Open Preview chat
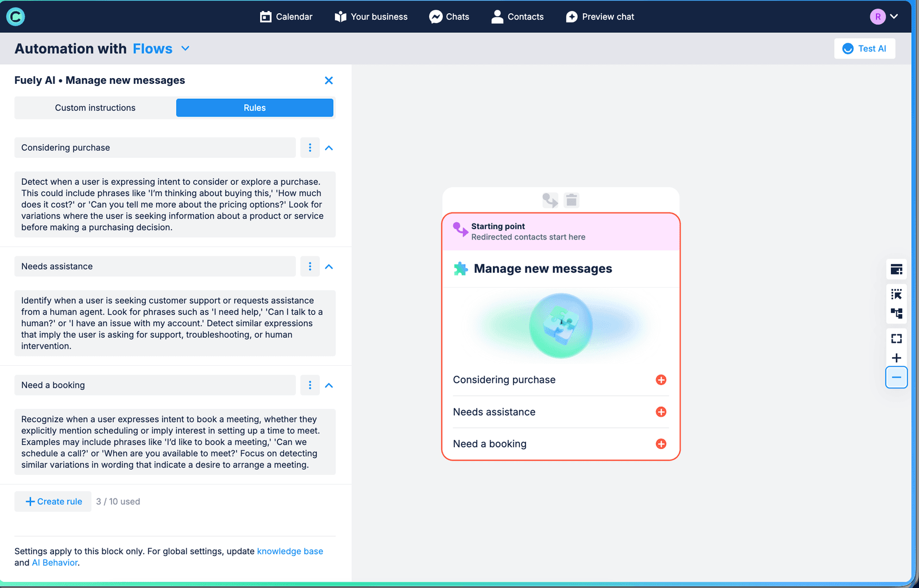Screen dimensions: 919x588 click(x=600, y=17)
